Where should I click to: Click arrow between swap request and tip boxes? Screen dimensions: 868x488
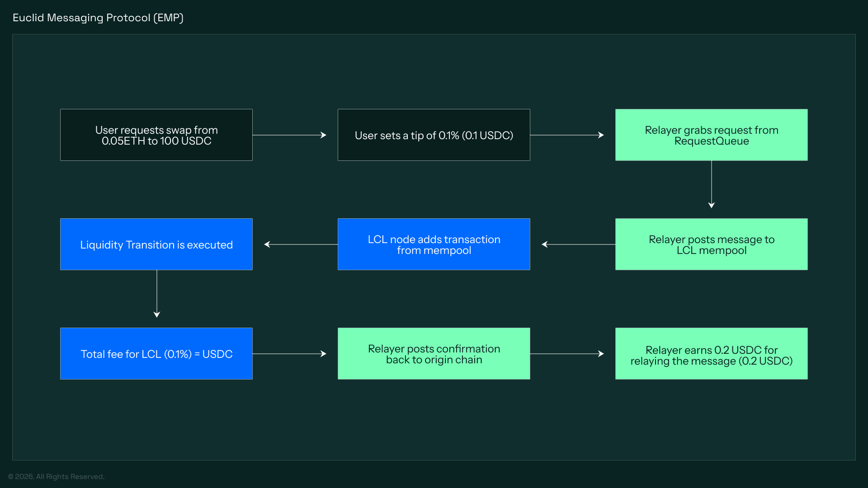tap(289, 135)
